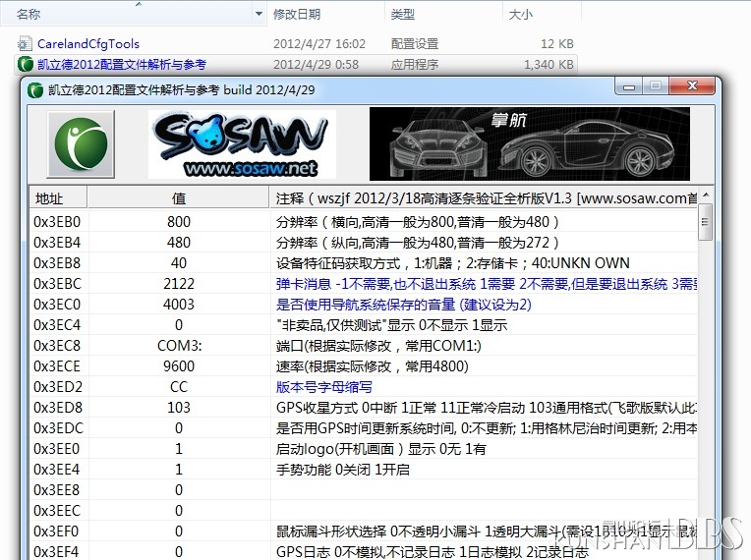Screen dimensions: 751x560
Task: Click the green Careland logo button
Action: pos(81,143)
